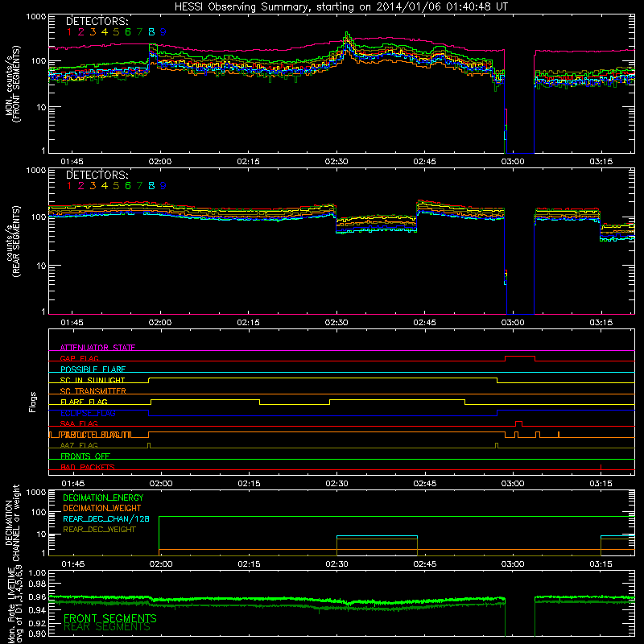Click the 02:45 tick label under rear-segments plot

pos(425,323)
